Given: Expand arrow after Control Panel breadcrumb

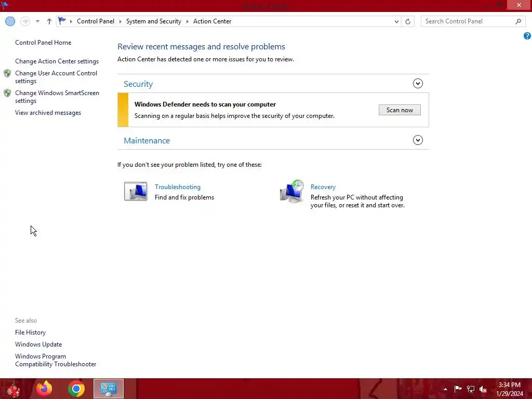Looking at the screenshot, I should click(120, 21).
